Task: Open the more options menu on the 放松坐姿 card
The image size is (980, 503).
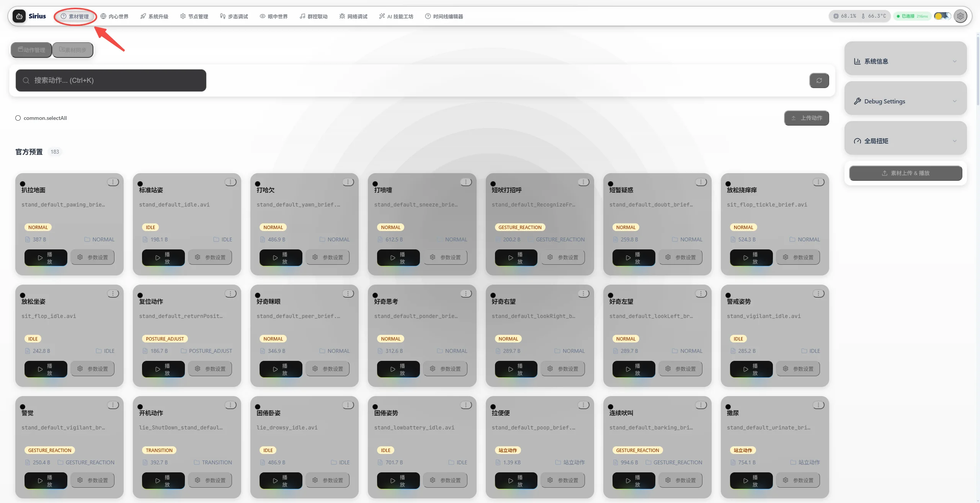Action: tap(113, 293)
